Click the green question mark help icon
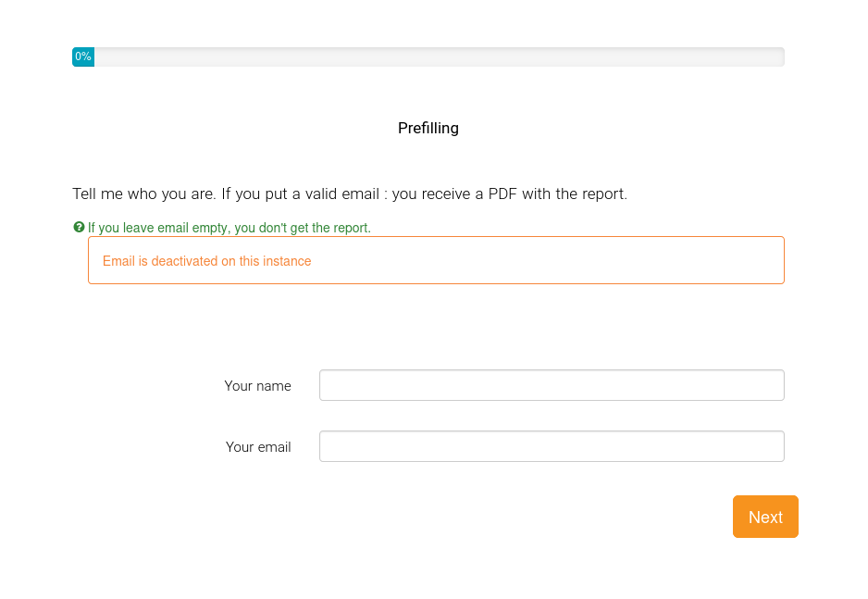This screenshot has width=868, height=599. pyautogui.click(x=79, y=227)
